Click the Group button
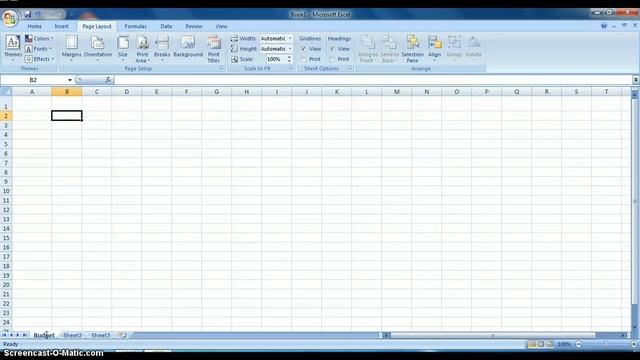The height and width of the screenshot is (360, 640). tap(454, 49)
